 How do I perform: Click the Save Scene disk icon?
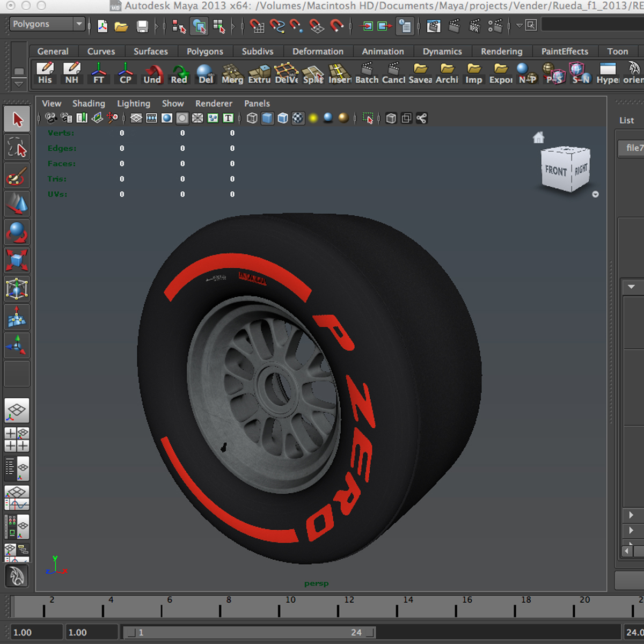[142, 26]
